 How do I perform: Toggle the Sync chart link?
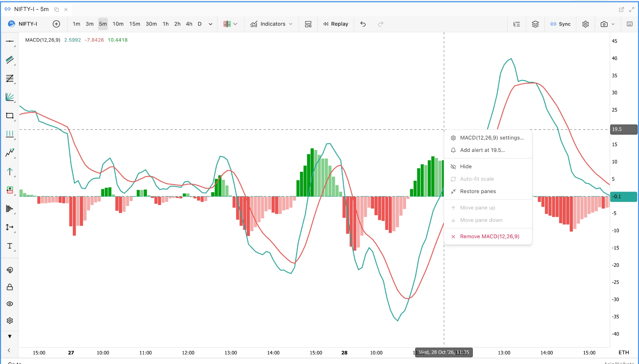[560, 24]
